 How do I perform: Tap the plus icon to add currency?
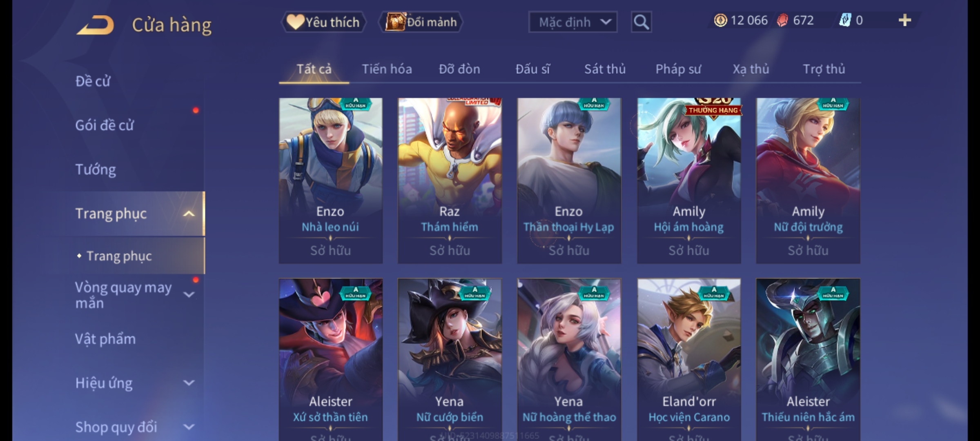tap(905, 20)
